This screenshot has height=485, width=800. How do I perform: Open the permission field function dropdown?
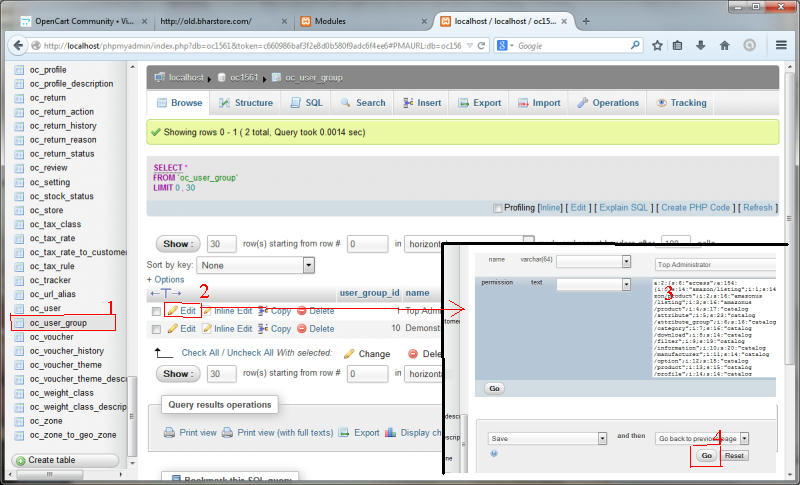[x=593, y=285]
